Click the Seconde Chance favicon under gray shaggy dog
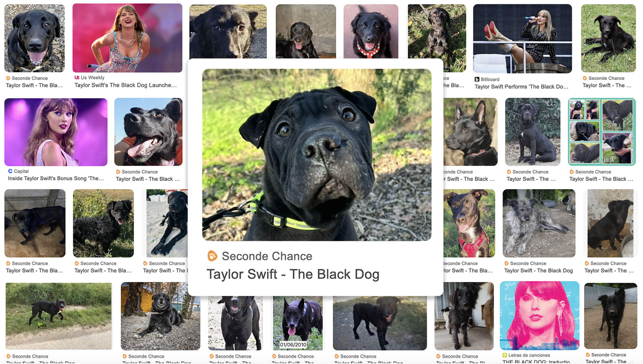 pyautogui.click(x=506, y=263)
